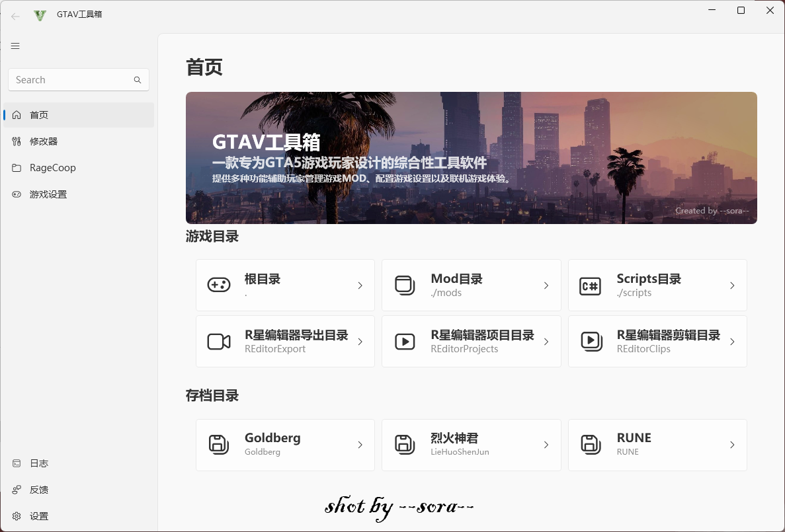Click the ./mods path text
The image size is (785, 532).
point(446,293)
